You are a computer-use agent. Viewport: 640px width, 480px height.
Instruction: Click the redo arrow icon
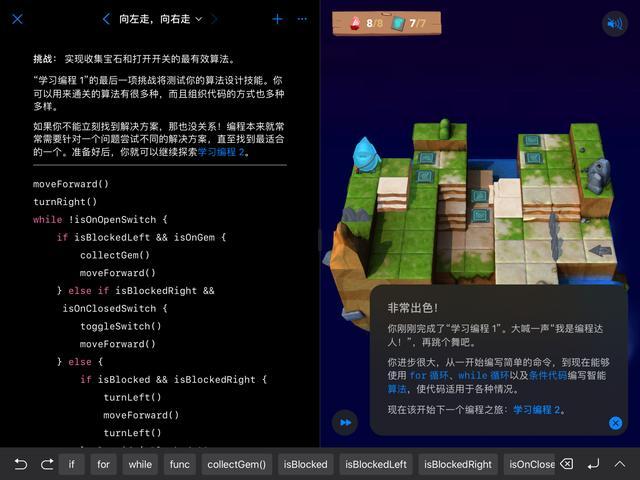tap(46, 464)
